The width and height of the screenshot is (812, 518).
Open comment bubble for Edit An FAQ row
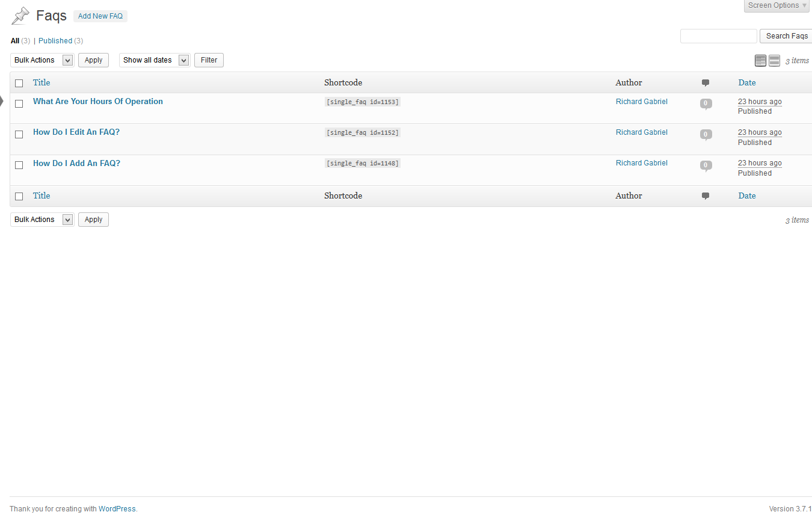(706, 134)
